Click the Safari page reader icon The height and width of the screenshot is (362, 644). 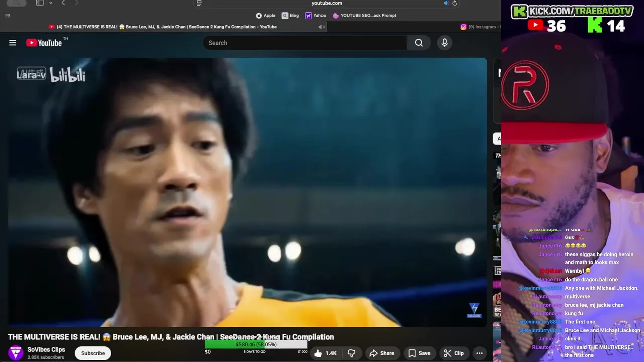point(199,3)
